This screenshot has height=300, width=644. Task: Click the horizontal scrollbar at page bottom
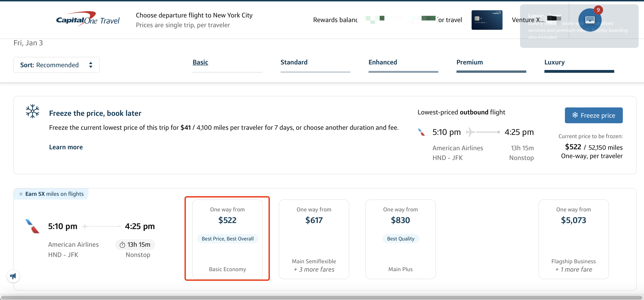click(x=322, y=297)
